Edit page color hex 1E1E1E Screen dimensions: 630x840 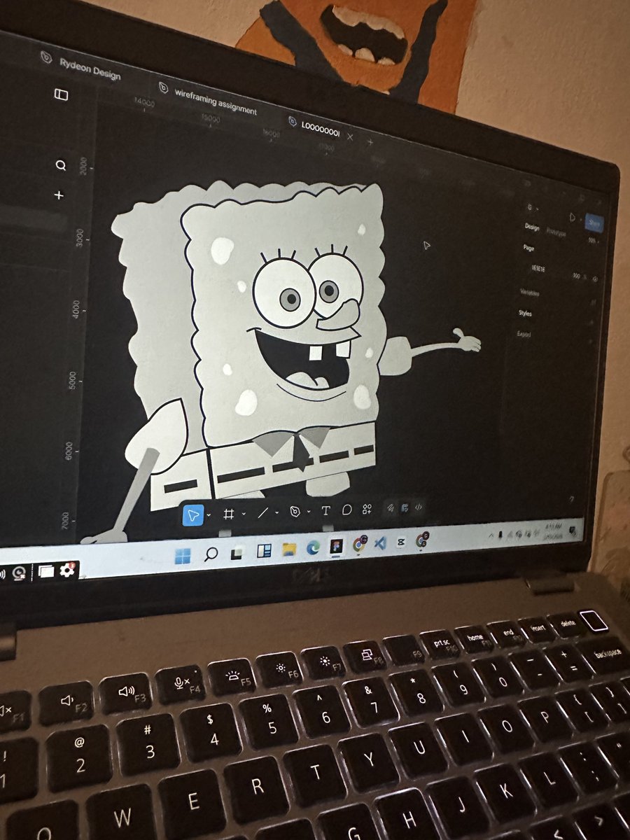[x=538, y=269]
